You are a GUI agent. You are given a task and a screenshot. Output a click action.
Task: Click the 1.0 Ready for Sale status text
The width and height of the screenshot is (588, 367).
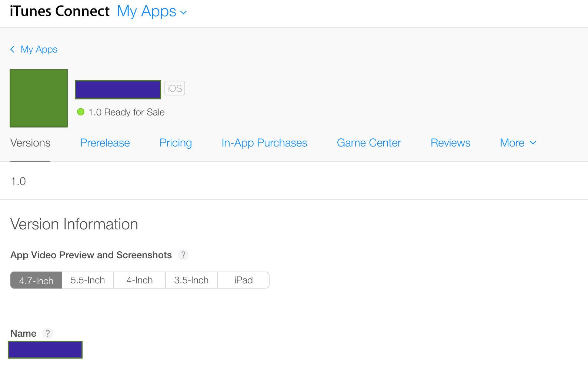pyautogui.click(x=127, y=112)
